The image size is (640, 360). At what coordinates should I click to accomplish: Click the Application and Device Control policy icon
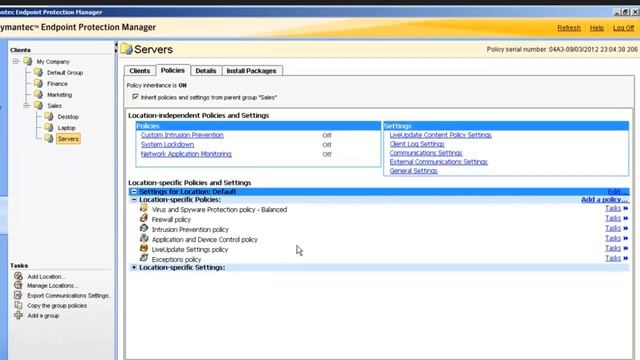click(144, 238)
